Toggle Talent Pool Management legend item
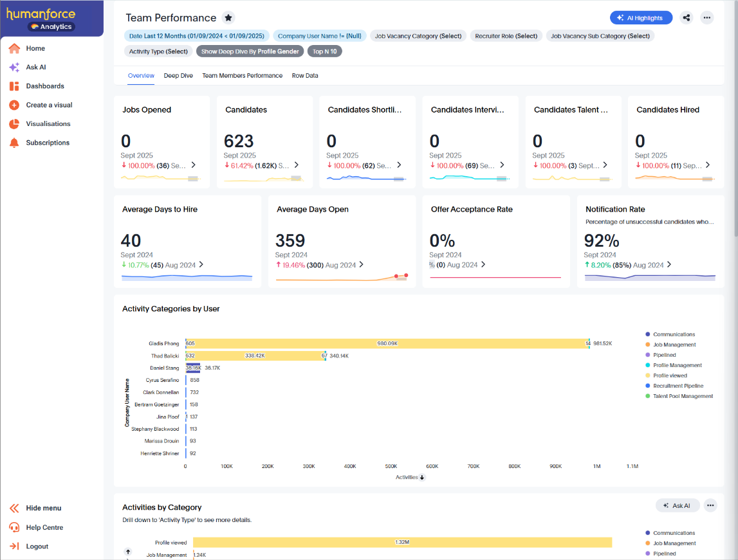738x560 pixels. [682, 396]
